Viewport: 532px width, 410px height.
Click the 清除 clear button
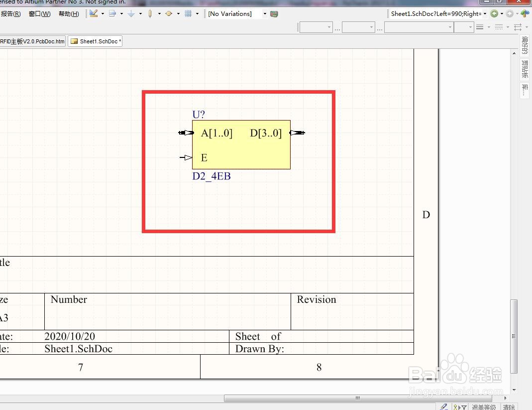(509, 407)
